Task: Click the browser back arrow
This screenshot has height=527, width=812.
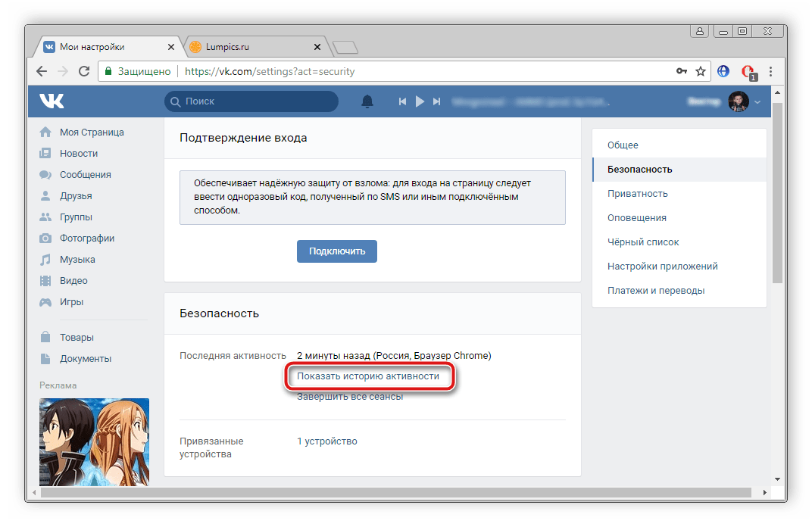Action: click(x=42, y=71)
